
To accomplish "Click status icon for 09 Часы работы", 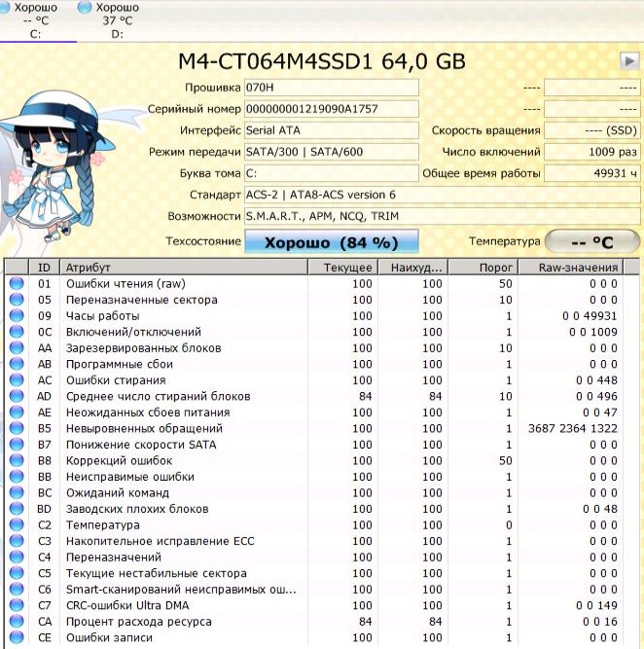I will 17,316.
